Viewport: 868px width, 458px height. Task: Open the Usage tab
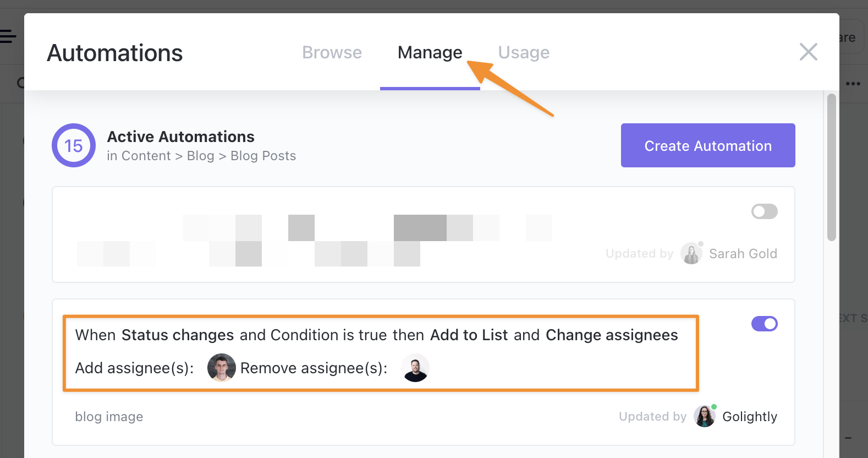pos(524,52)
